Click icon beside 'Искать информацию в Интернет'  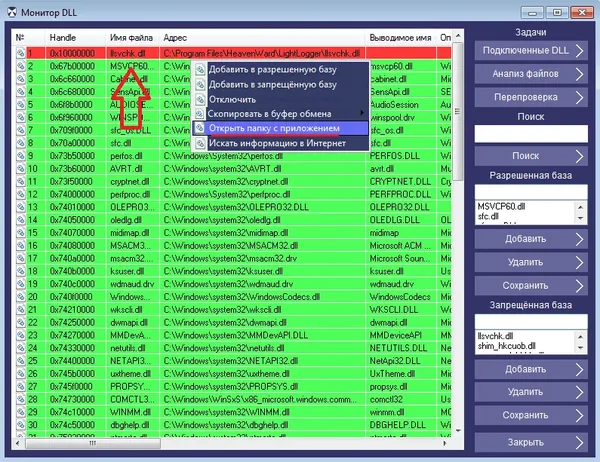coord(200,144)
